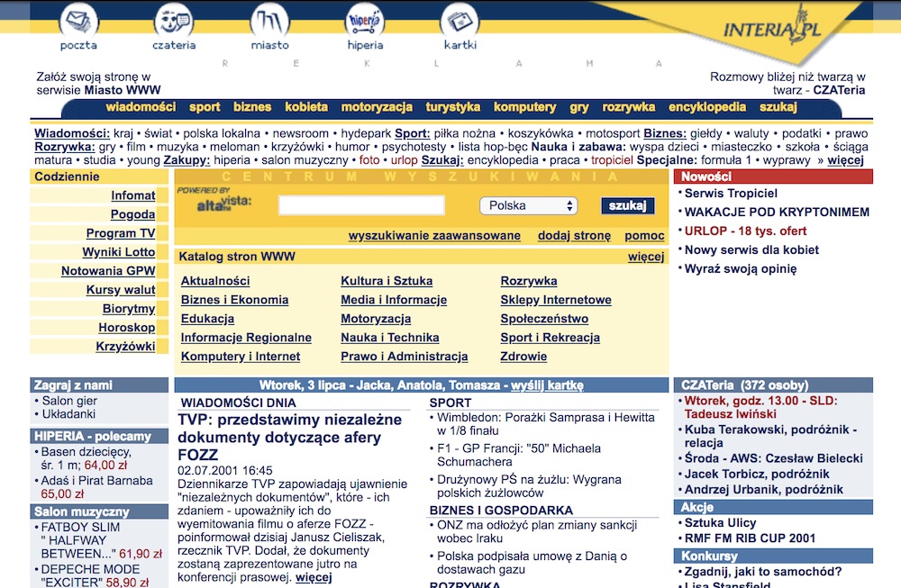Open the Rozrywka catalog category
Image resolution: width=901 pixels, height=588 pixels.
coord(529,281)
